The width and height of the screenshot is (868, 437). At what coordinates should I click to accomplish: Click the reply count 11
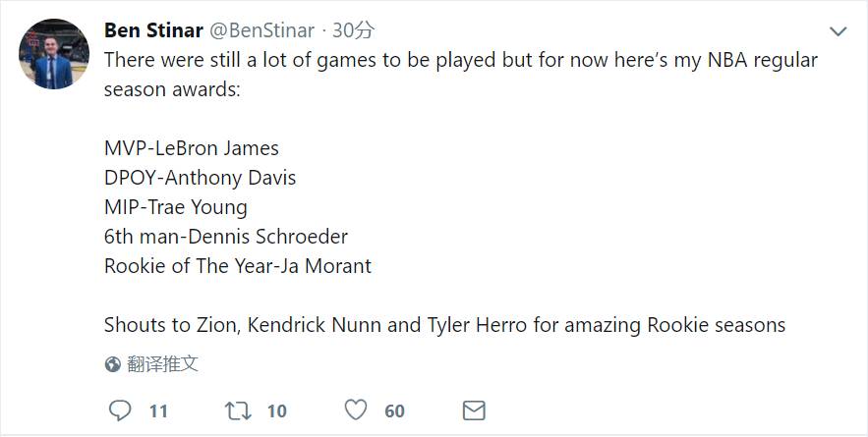[x=158, y=411]
